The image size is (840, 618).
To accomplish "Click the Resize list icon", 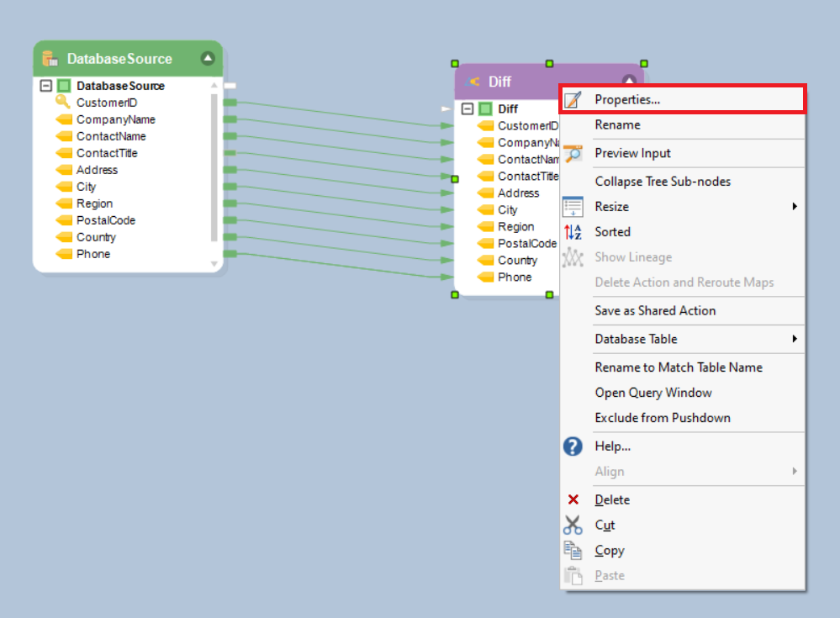I will 573,207.
